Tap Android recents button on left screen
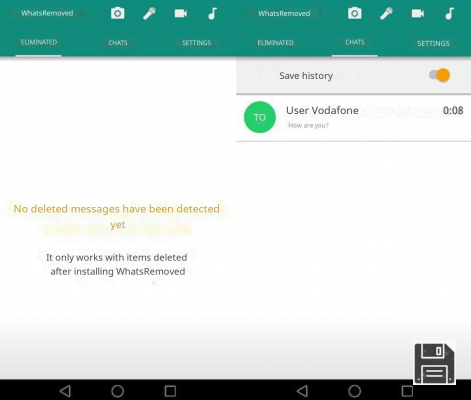The image size is (471, 400). 170,391
